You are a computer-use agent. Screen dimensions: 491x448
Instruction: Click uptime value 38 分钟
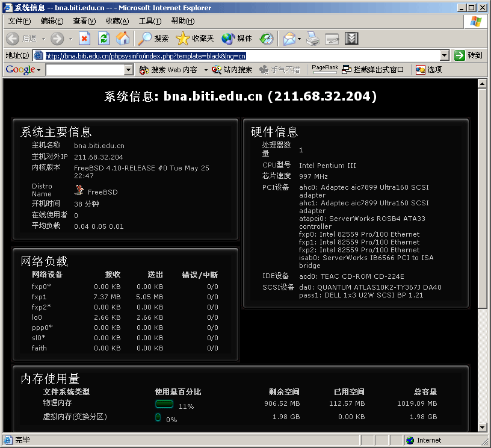[x=87, y=204]
